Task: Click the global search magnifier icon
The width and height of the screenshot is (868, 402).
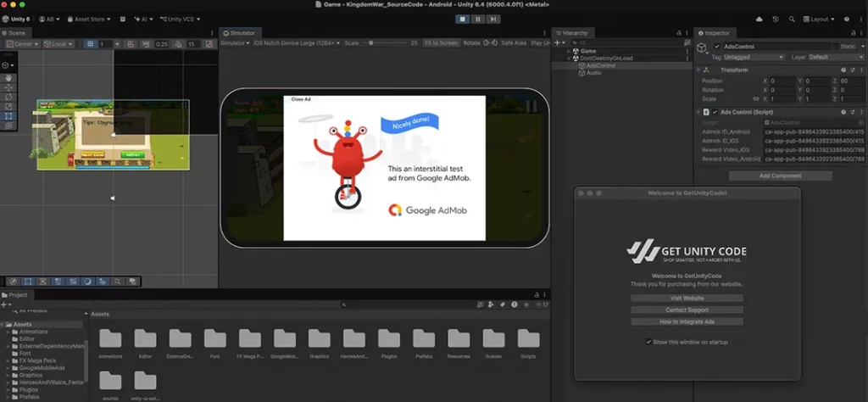Action: (792, 20)
